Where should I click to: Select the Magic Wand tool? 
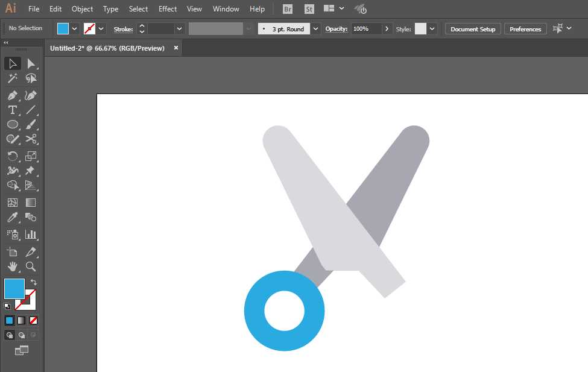tap(13, 78)
